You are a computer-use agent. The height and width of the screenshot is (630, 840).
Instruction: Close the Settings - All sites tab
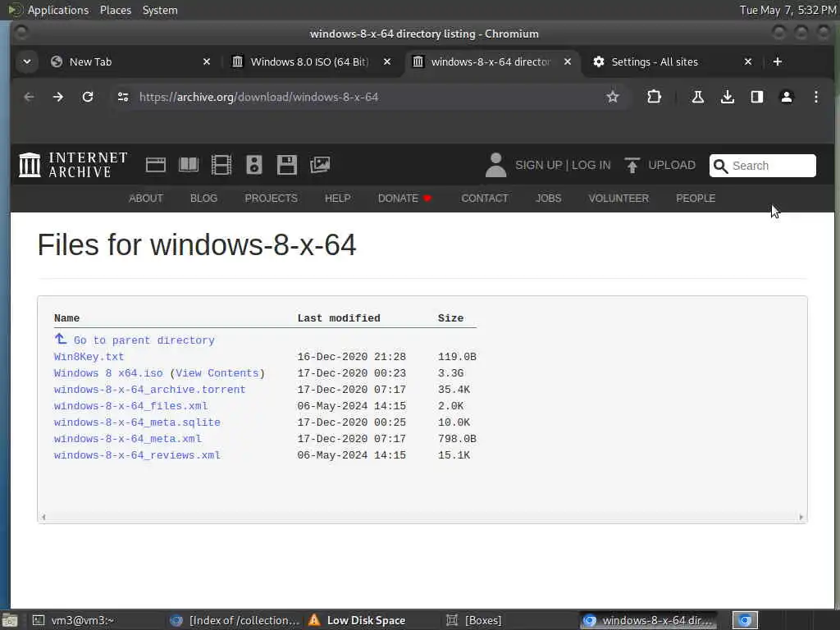click(x=748, y=62)
